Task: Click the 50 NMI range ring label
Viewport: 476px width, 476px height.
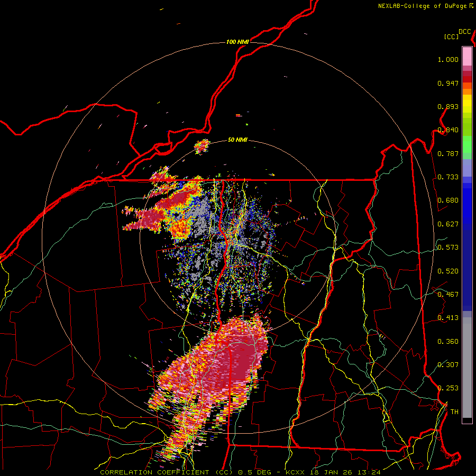Action: 237,140
